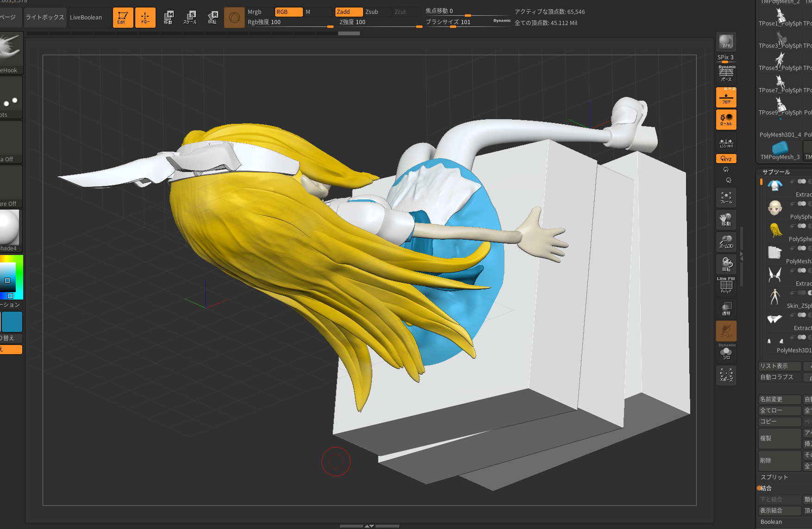Viewport: 812px width, 529px height.
Task: Open the Dots stroke type picker
Action: [11, 97]
